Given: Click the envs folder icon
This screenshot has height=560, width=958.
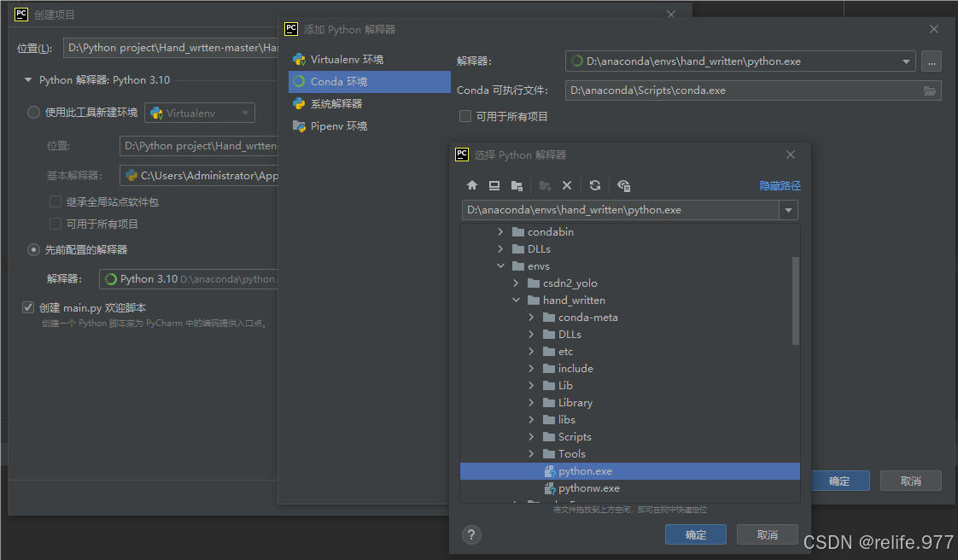Looking at the screenshot, I should click(519, 266).
